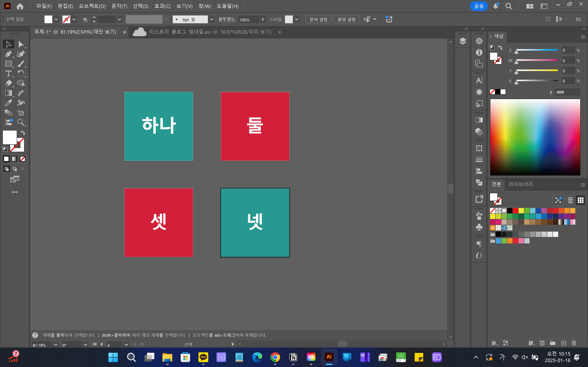Open the zoom level dropdown 81.19%
Image resolution: width=588 pixels, height=367 pixels.
tap(56, 345)
